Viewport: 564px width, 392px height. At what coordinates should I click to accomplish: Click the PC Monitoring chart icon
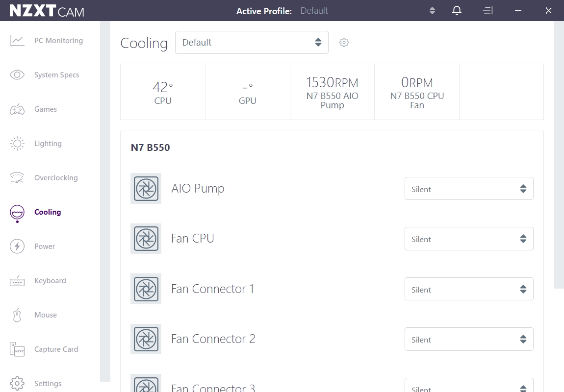[x=17, y=41]
